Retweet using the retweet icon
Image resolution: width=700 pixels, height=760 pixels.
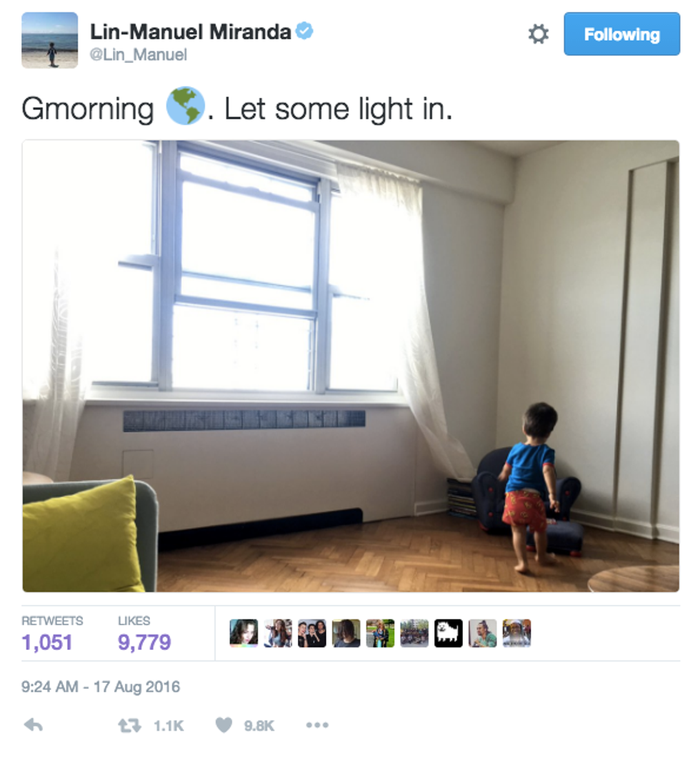(x=129, y=725)
